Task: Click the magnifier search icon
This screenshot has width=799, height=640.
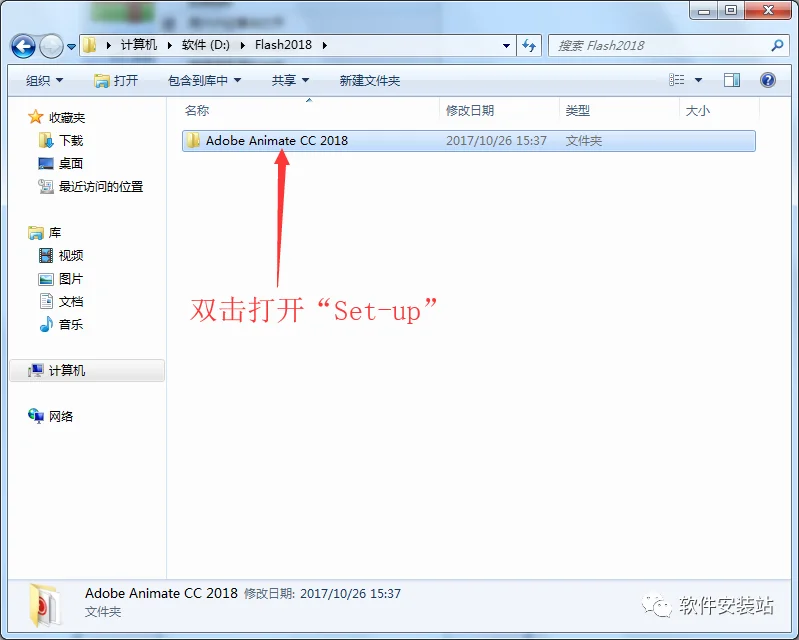Action: point(777,45)
